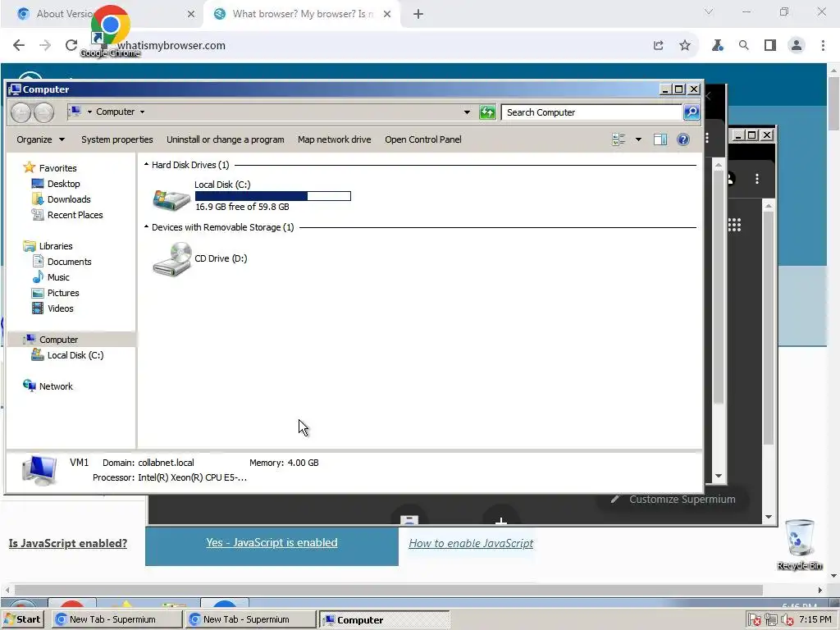Viewport: 840px width, 630px height.
Task: Open Chrome three-dot menu
Action: (823, 45)
